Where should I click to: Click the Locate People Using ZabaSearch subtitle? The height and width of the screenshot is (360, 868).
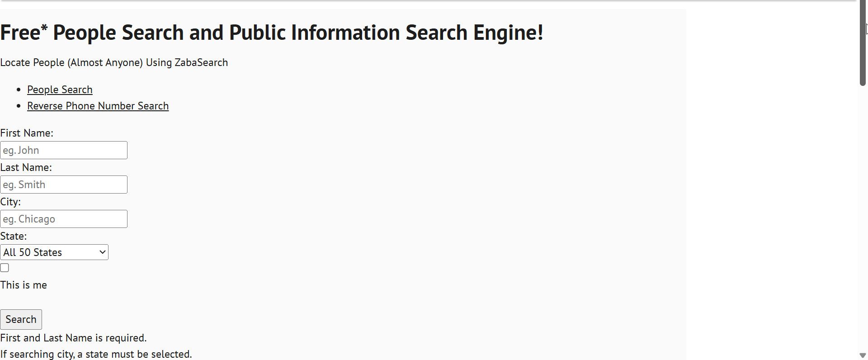tap(114, 62)
